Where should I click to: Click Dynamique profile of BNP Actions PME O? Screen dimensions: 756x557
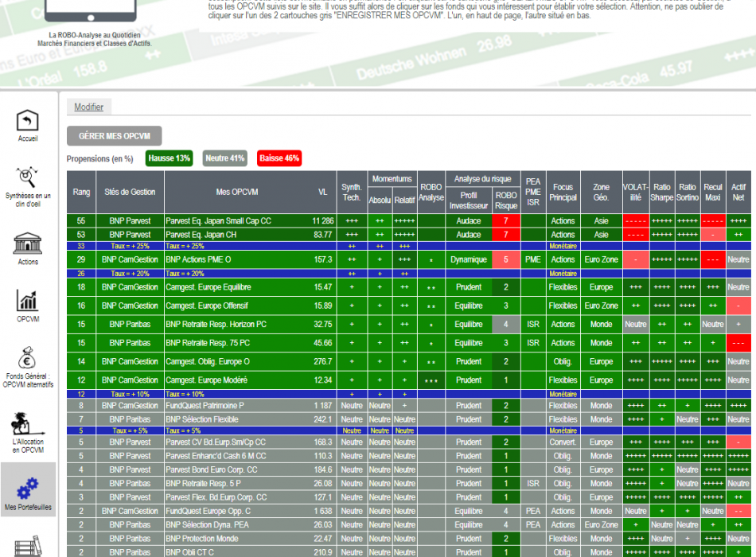[x=469, y=259]
